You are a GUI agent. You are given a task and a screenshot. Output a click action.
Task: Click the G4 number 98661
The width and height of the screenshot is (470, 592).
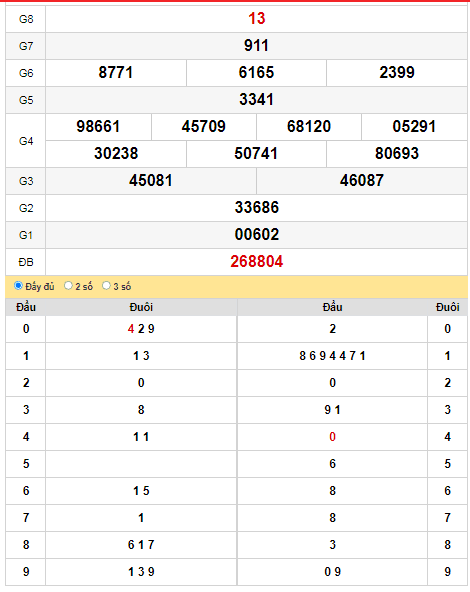pyautogui.click(x=98, y=126)
